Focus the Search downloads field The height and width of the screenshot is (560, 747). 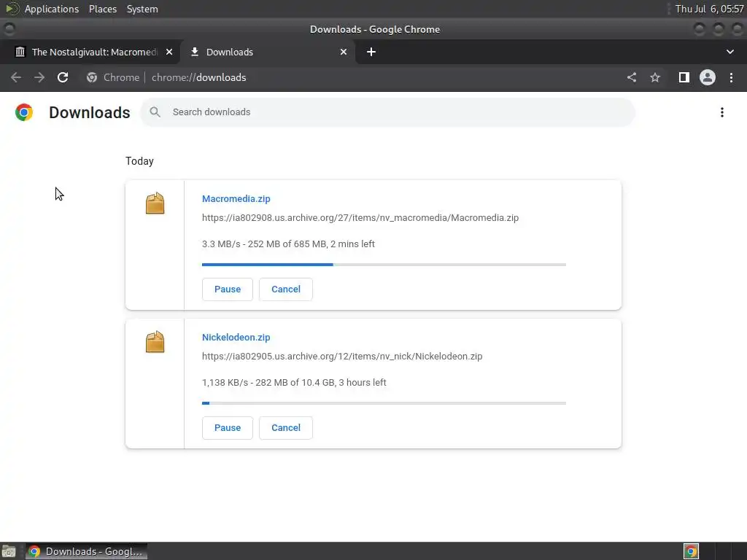point(388,112)
